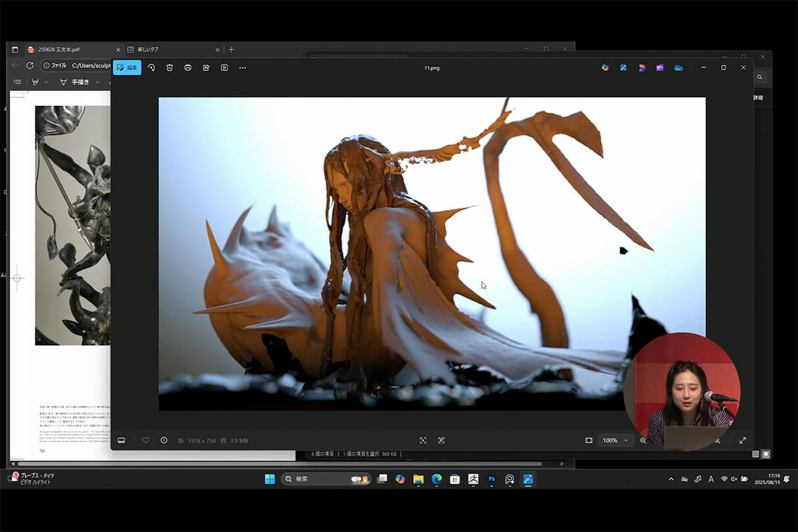
Task: Rotate the image with the rotate icon
Action: click(x=151, y=68)
